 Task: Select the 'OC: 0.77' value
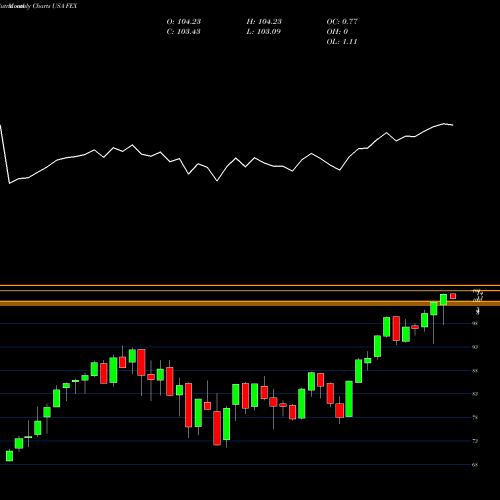pos(342,22)
